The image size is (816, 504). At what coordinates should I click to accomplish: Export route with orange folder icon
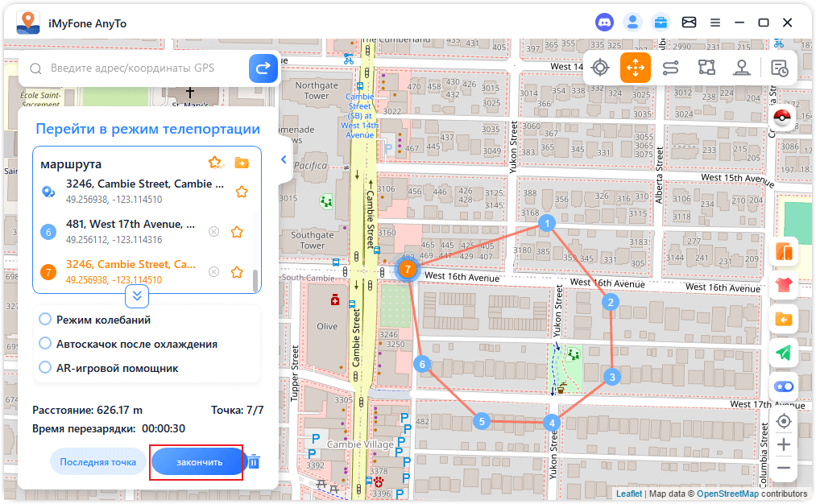point(242,163)
